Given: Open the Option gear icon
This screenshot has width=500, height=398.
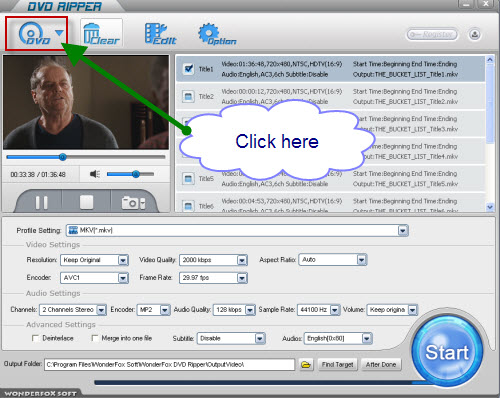Looking at the screenshot, I should 217,34.
